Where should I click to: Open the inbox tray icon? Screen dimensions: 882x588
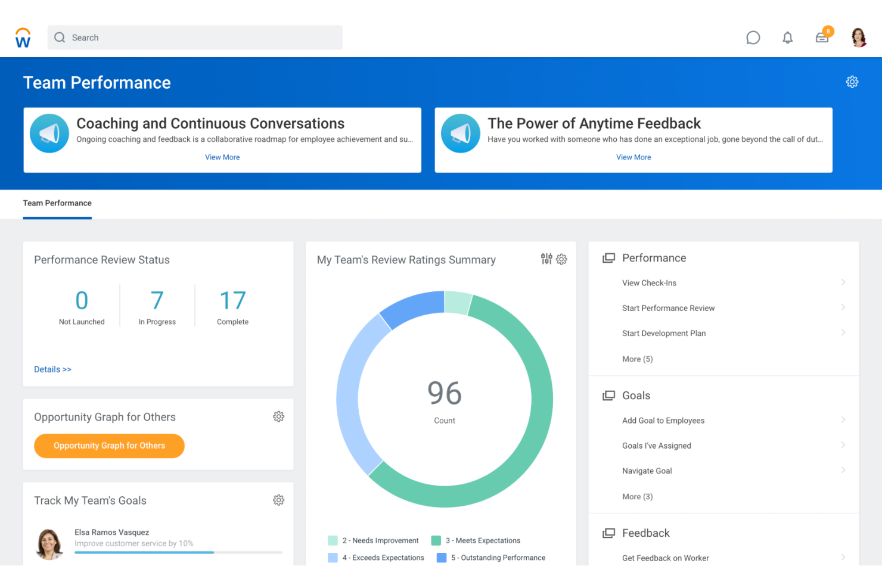pyautogui.click(x=822, y=38)
